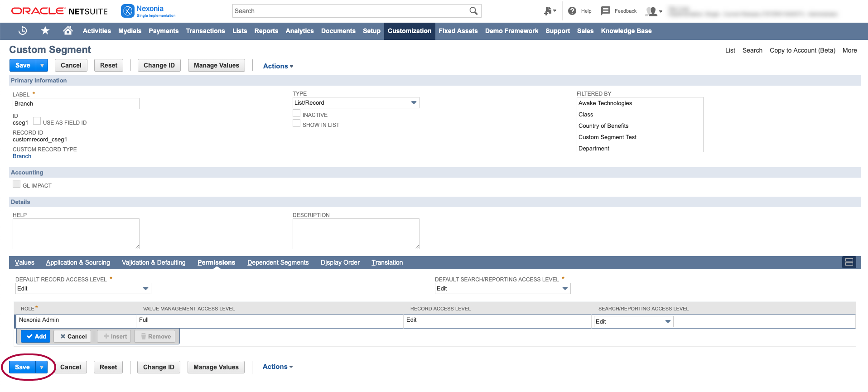This screenshot has width=868, height=392.
Task: Switch to the Values subtab
Action: point(24,262)
